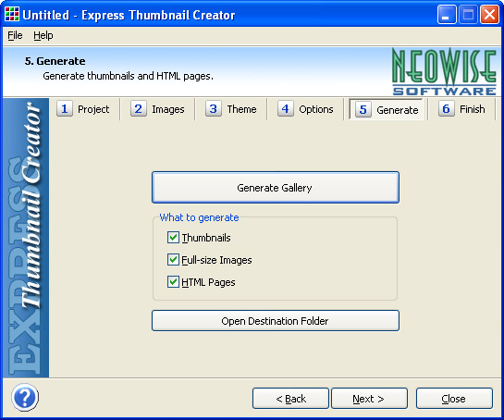The image size is (504, 420).
Task: Click the step 4 number icon
Action: pos(285,108)
